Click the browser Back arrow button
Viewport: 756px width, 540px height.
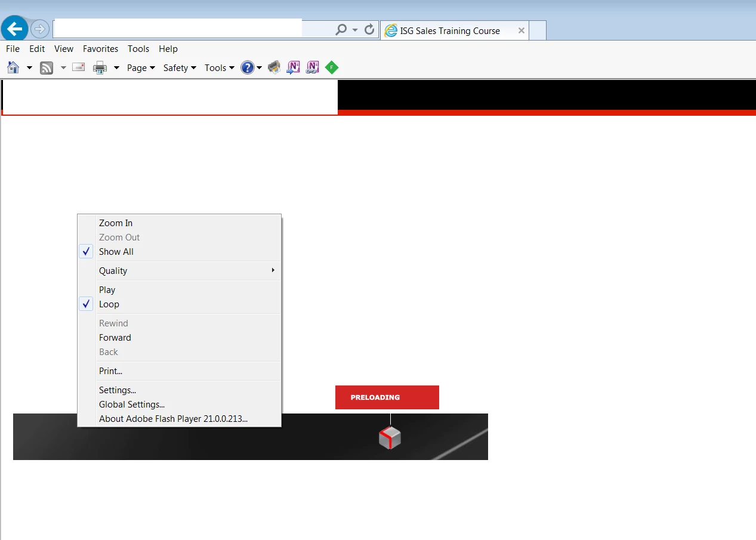tap(14, 28)
